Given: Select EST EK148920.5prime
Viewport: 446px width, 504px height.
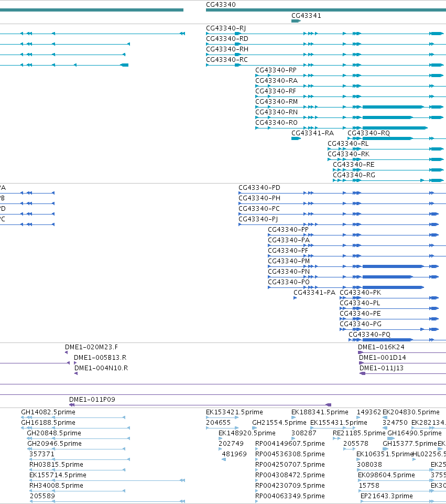Looking at the screenshot, I should click(247, 433).
